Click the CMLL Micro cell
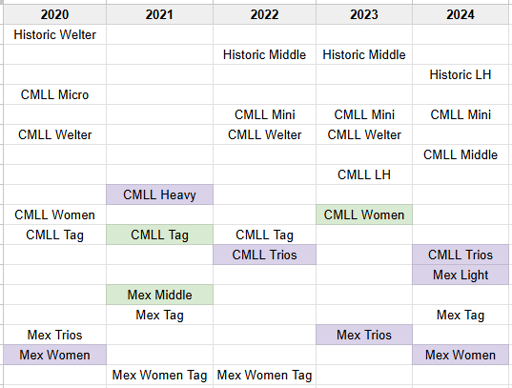Image resolution: width=512 pixels, height=388 pixels. [55, 95]
